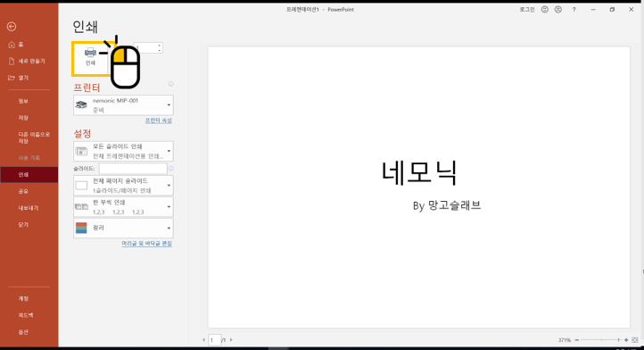The height and width of the screenshot is (350, 644).
Task: Click the current page number box
Action: [x=214, y=340]
